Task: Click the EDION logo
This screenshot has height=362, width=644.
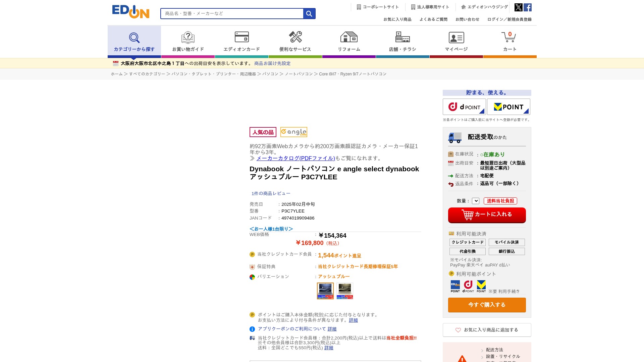Action: point(130,12)
